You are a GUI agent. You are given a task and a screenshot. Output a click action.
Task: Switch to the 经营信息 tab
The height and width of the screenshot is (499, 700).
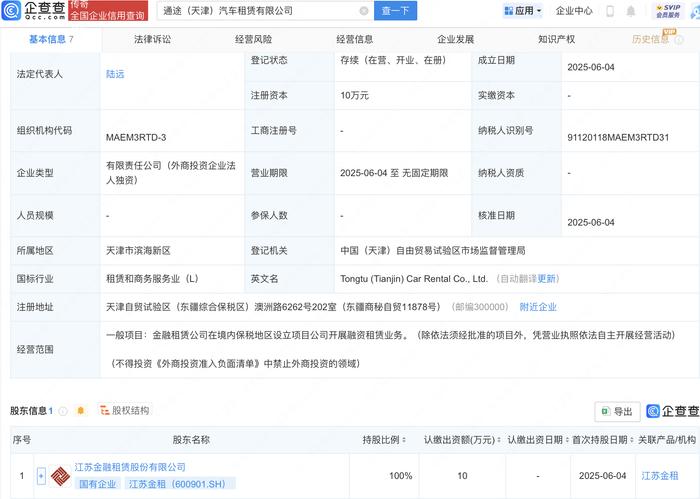click(x=354, y=39)
